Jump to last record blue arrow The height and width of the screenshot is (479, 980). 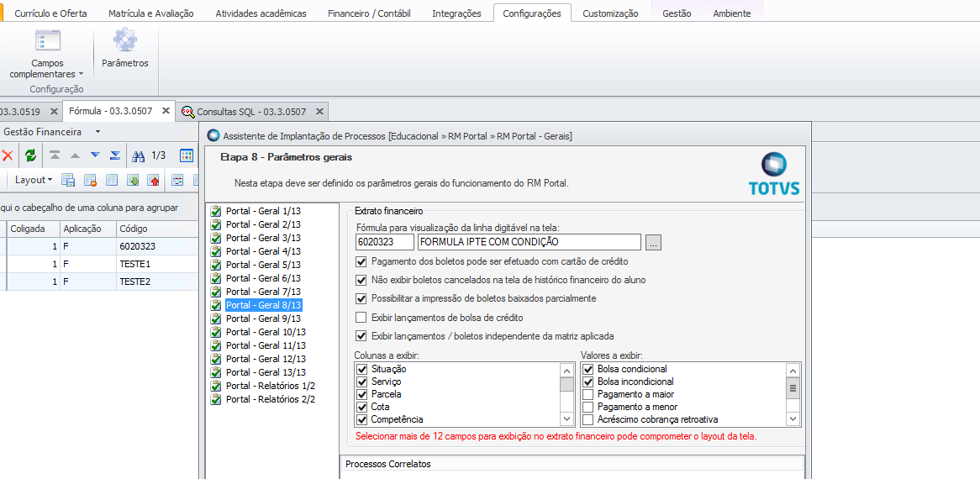tap(115, 155)
